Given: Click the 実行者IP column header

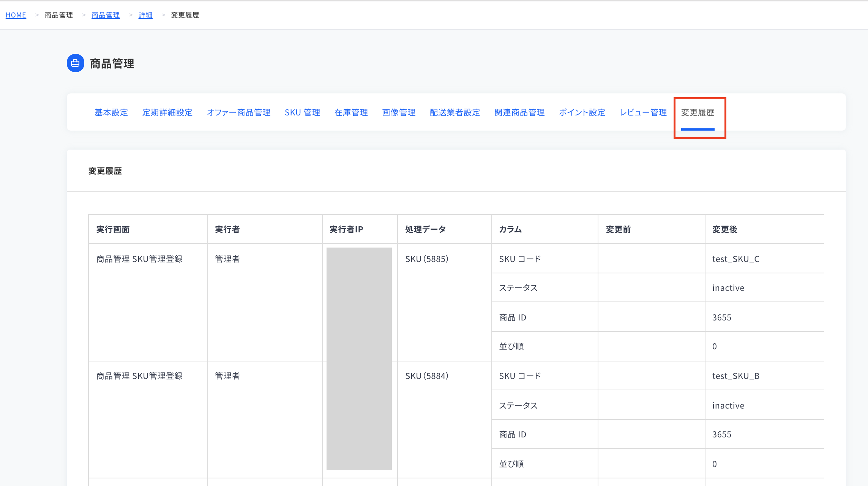Looking at the screenshot, I should pos(360,229).
